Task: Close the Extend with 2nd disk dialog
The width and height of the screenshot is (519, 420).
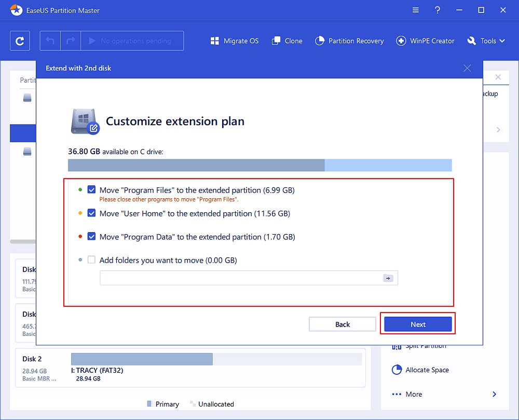Action: [x=467, y=68]
